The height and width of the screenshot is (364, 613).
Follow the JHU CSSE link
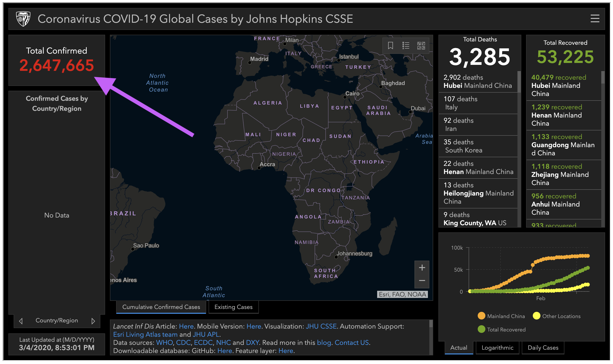tap(321, 326)
